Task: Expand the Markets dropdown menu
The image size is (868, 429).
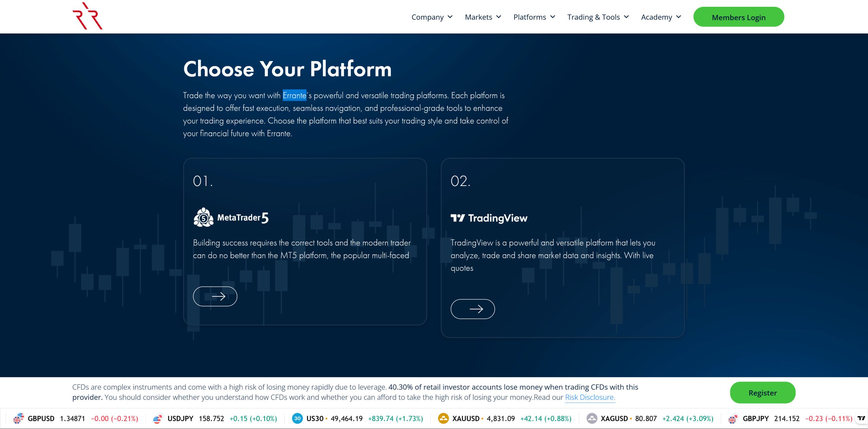Action: click(x=482, y=17)
